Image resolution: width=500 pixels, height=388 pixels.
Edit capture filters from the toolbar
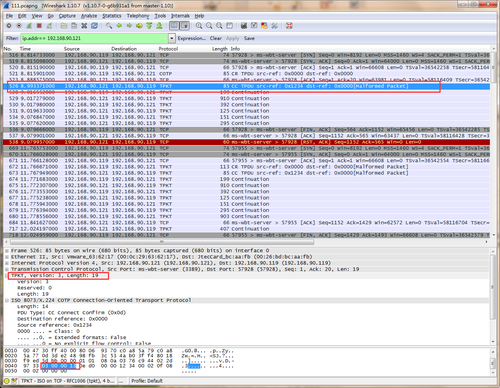244,26
